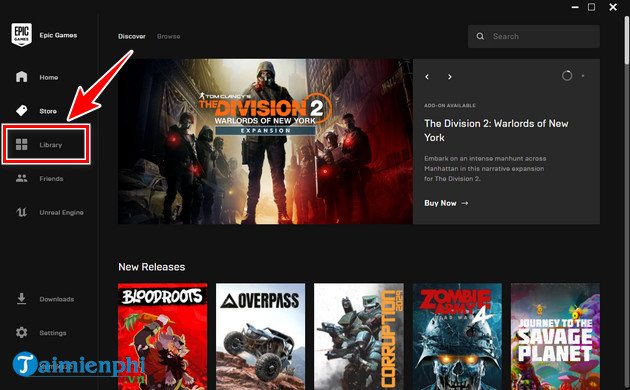Show the previous featured banner
630x390 pixels.
[x=427, y=76]
